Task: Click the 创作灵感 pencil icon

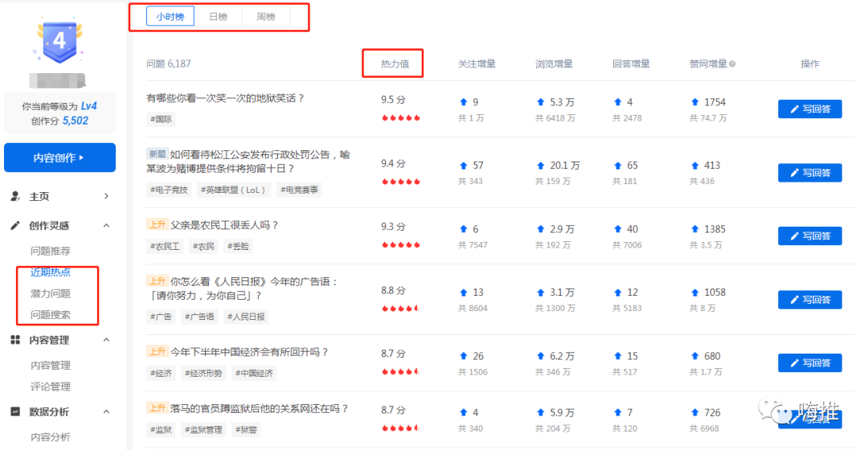Action: point(15,225)
